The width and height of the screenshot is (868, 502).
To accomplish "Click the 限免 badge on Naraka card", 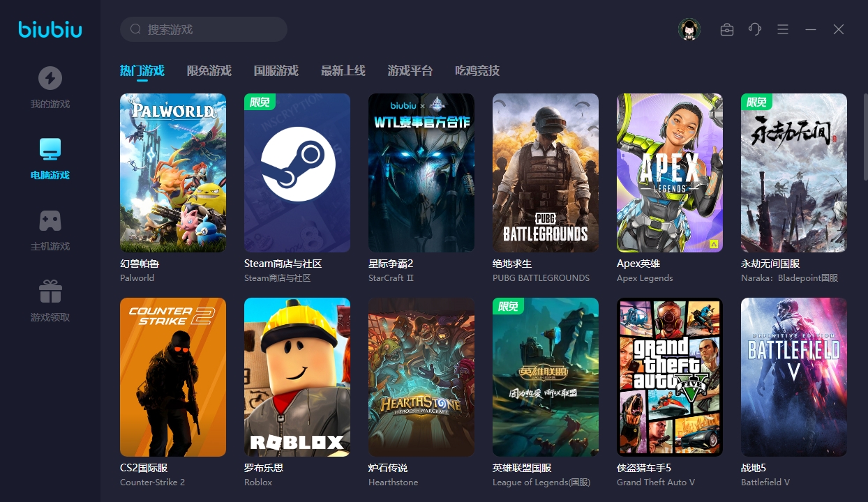I will (x=756, y=102).
